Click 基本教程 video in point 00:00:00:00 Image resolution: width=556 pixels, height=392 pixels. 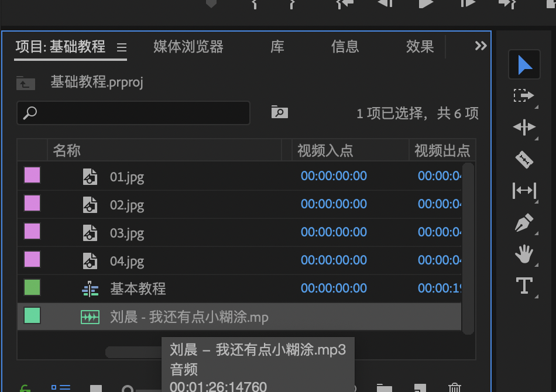(334, 288)
